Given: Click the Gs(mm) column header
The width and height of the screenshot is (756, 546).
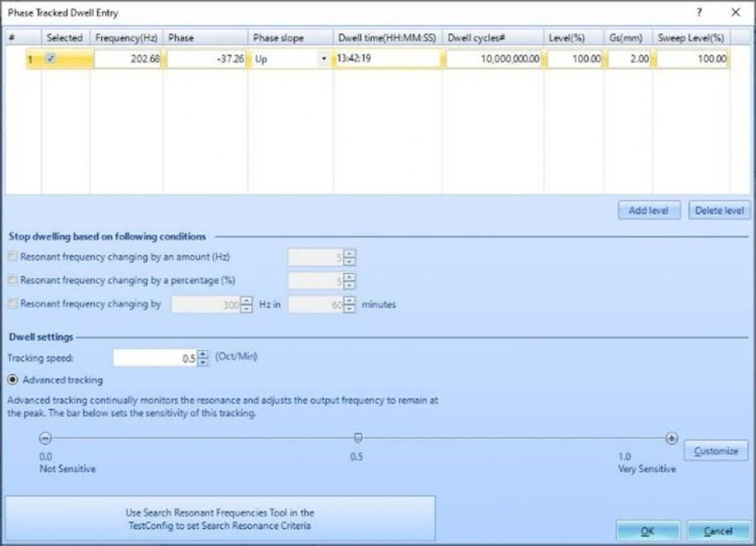Looking at the screenshot, I should coord(629,38).
